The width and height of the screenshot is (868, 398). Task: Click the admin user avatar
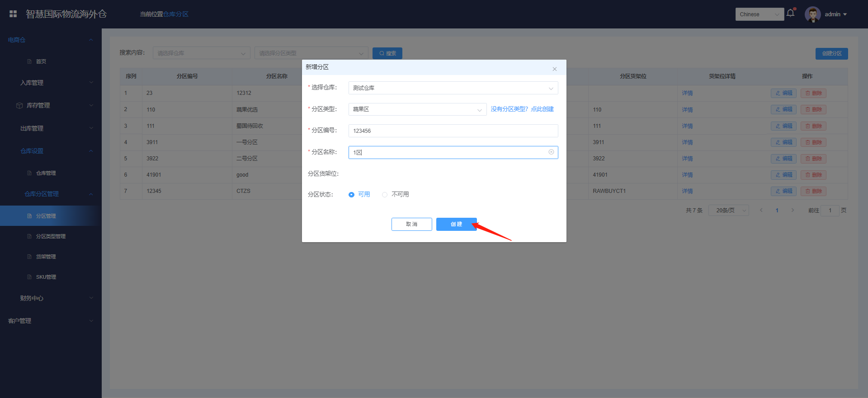pos(812,14)
